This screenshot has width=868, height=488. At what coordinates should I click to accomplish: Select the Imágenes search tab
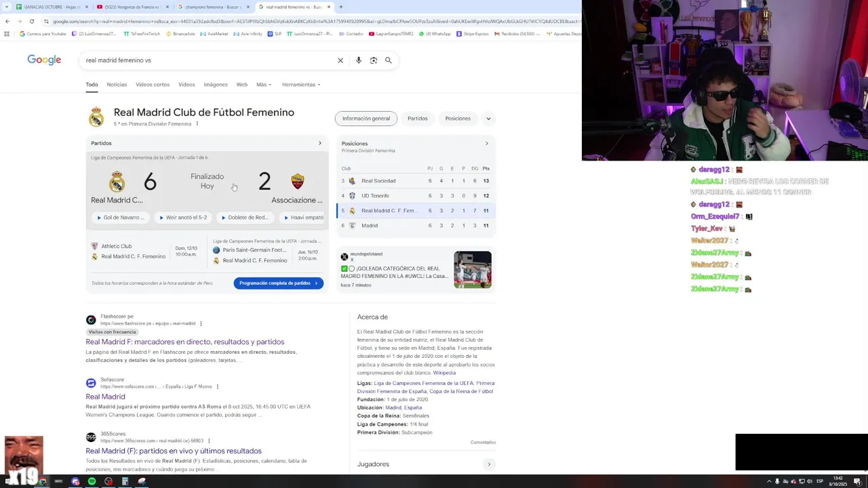click(x=216, y=85)
